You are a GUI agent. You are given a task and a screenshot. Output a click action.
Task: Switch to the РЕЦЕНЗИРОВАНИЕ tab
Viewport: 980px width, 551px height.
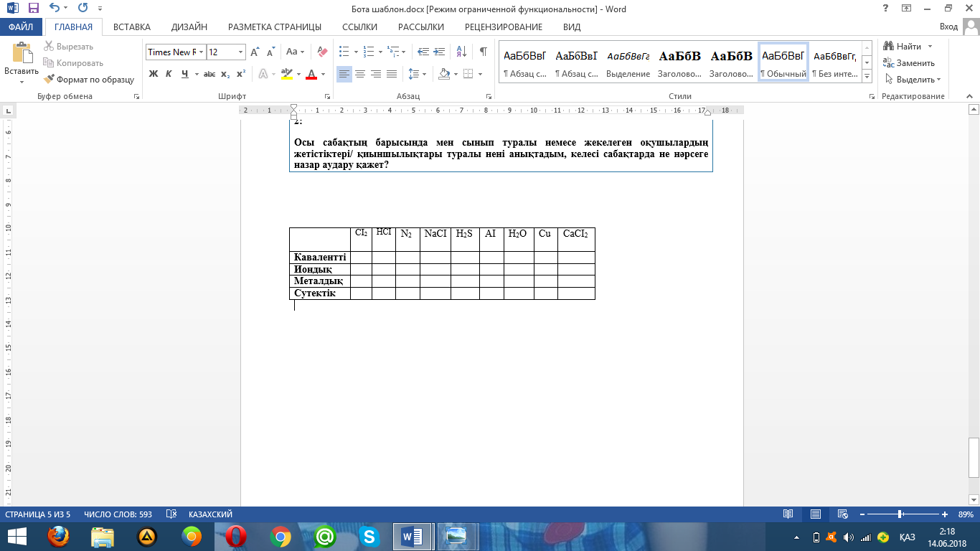[504, 27]
